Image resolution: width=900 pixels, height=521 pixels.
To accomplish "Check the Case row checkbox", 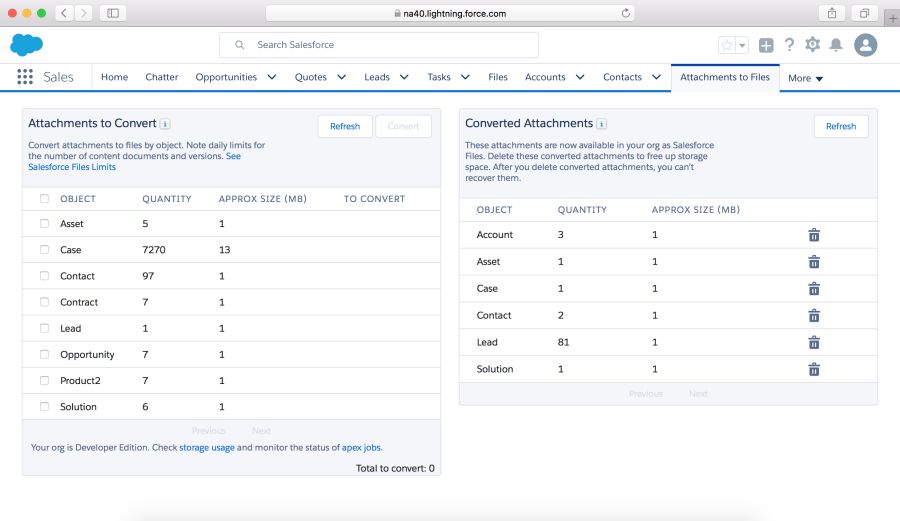I will point(44,250).
